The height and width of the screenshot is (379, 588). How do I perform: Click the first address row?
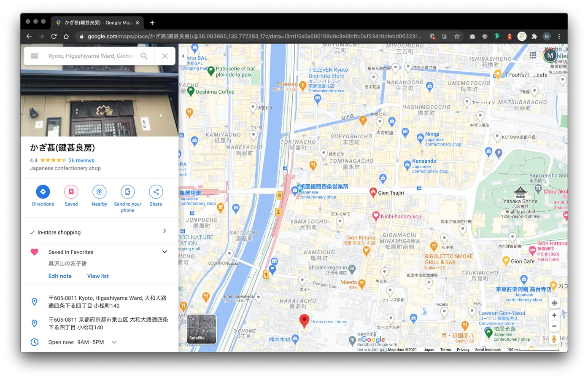click(x=100, y=302)
